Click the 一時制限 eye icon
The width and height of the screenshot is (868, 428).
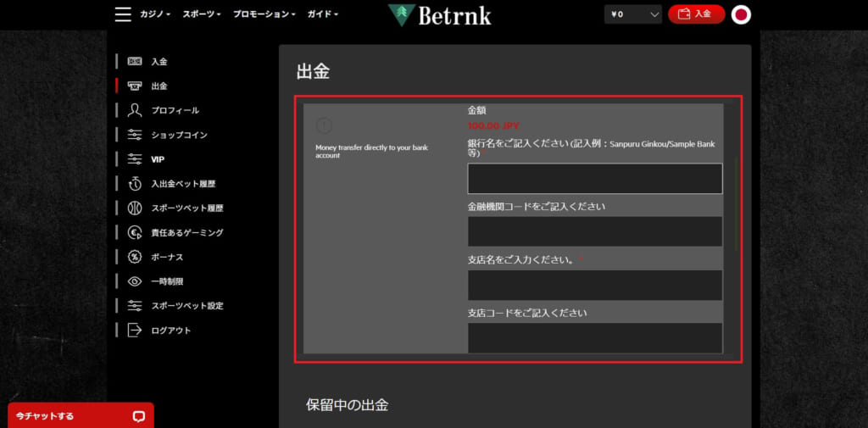[135, 281]
